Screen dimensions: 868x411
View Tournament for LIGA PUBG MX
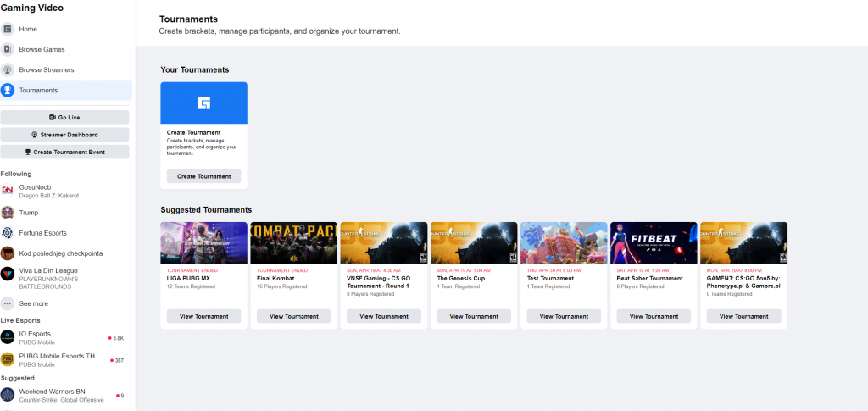[203, 316]
